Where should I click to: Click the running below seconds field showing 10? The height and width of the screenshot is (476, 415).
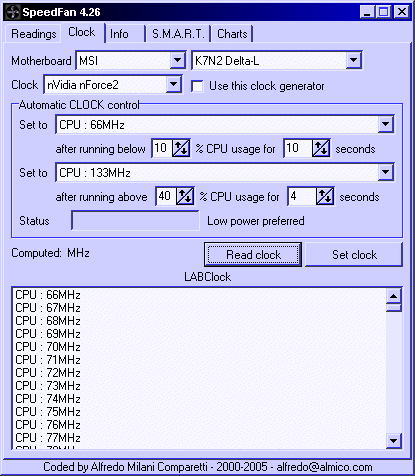pyautogui.click(x=298, y=148)
